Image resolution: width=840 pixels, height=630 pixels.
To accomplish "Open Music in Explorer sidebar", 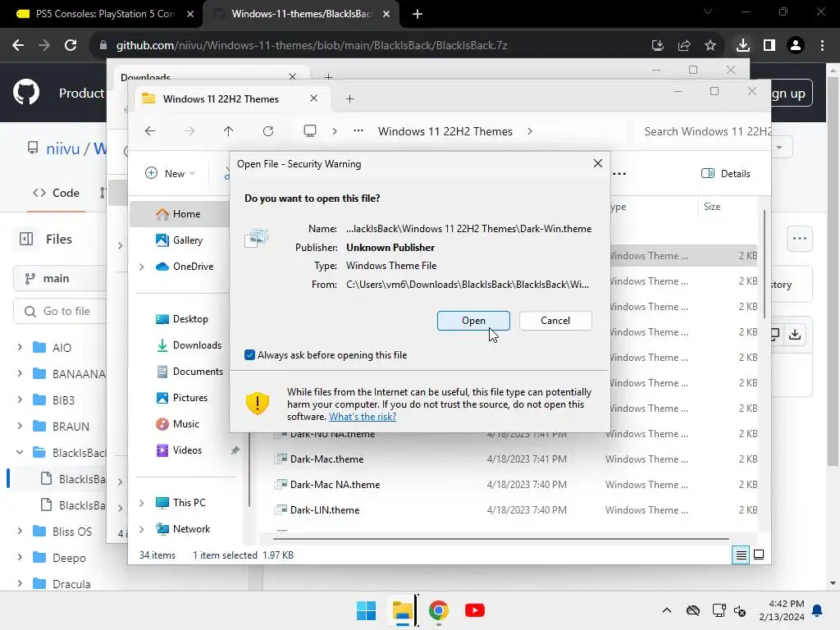I will point(177,424).
